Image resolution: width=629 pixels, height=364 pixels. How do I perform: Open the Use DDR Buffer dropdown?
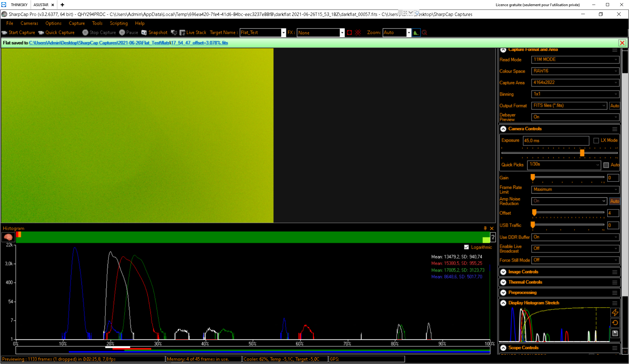click(575, 237)
